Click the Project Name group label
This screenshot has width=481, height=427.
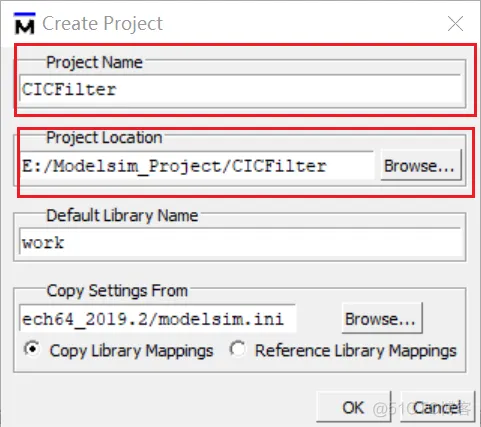click(94, 62)
